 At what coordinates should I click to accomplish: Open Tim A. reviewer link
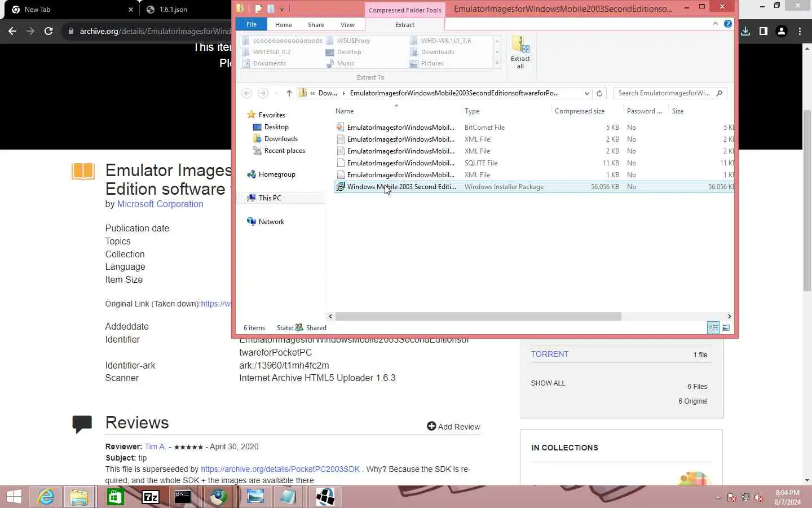[x=155, y=446]
